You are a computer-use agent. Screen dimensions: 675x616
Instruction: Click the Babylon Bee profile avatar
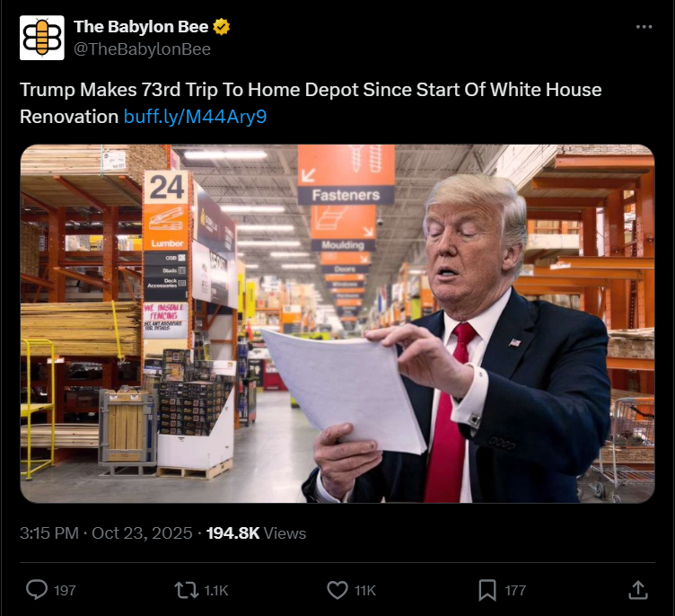point(42,38)
